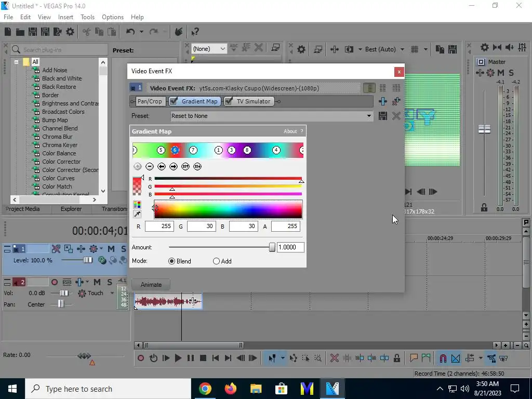532x399 pixels.
Task: Click the Open project folder icon
Action: pos(20,32)
